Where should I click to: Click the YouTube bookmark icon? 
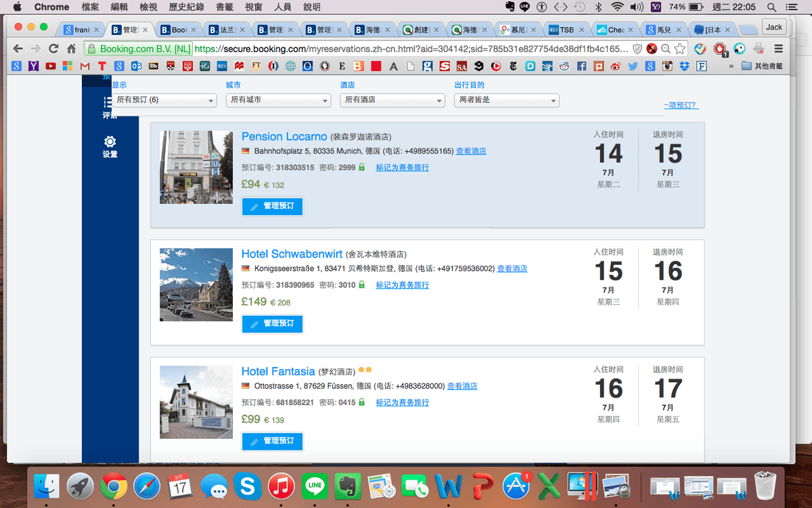coord(51,66)
